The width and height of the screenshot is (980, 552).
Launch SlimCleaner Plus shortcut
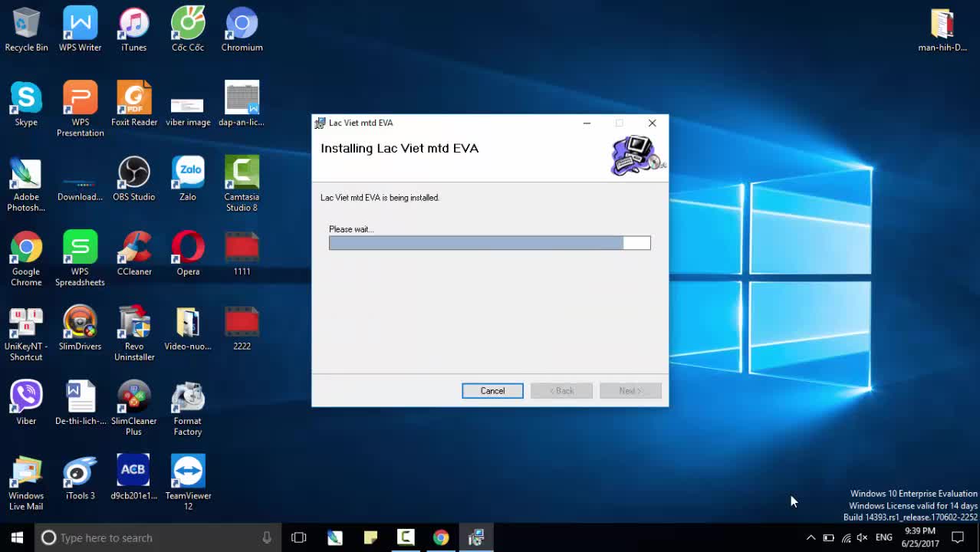point(133,409)
